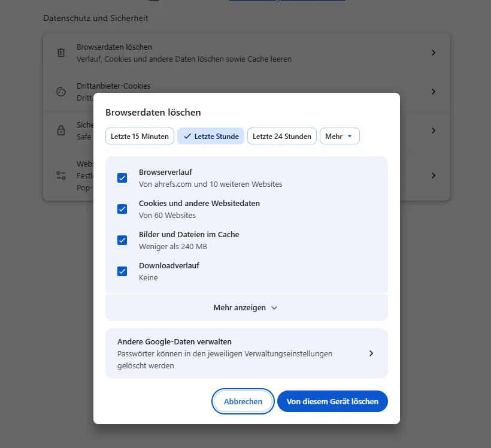Select Letzte 24 Stunden time range
This screenshot has width=491, height=448.
(282, 137)
